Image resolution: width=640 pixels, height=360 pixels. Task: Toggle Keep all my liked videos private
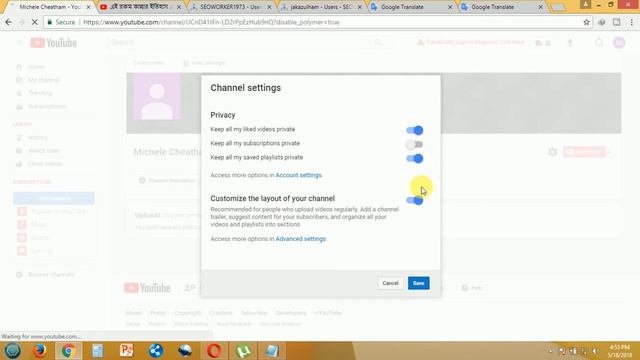click(x=415, y=130)
